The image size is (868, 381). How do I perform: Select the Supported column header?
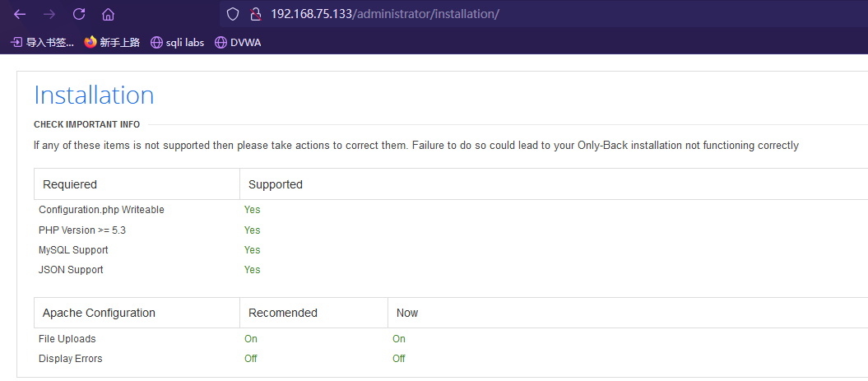[276, 184]
